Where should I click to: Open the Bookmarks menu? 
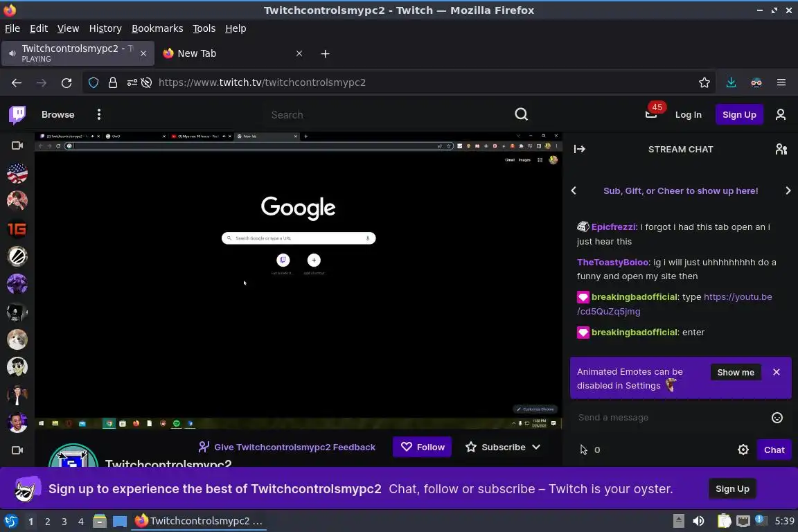tap(157, 28)
